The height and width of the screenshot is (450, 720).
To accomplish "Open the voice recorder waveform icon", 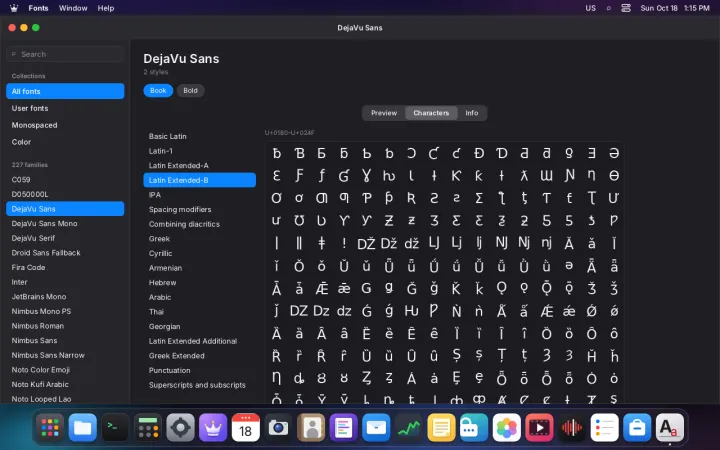I will click(x=572, y=428).
